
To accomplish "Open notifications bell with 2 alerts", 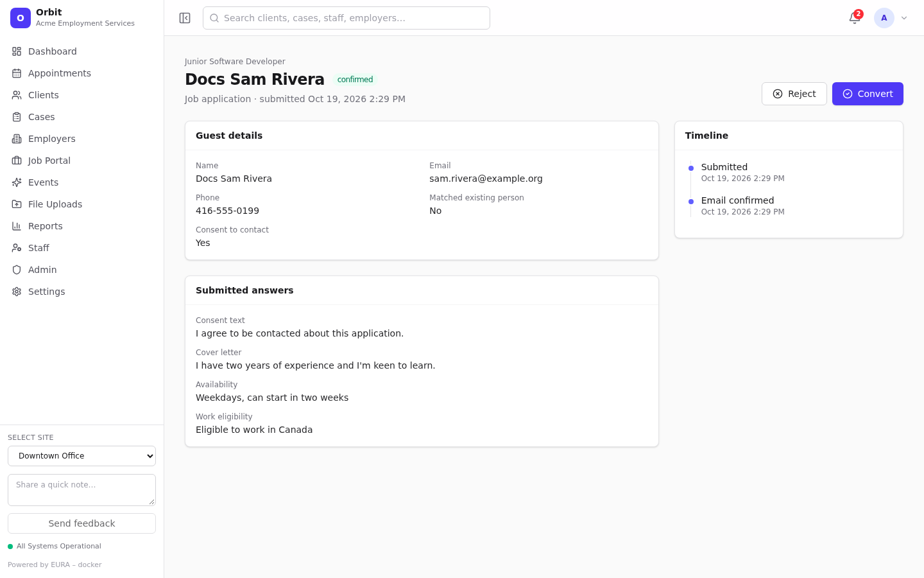I will click(855, 18).
